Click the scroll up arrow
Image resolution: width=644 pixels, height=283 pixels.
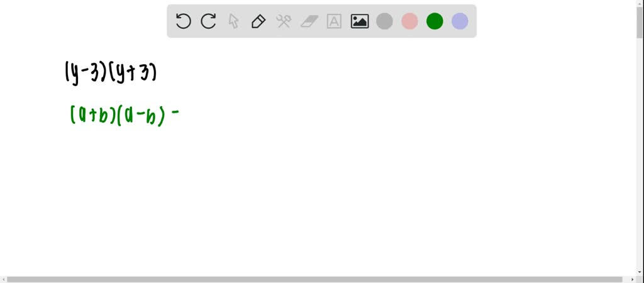[x=640, y=3]
